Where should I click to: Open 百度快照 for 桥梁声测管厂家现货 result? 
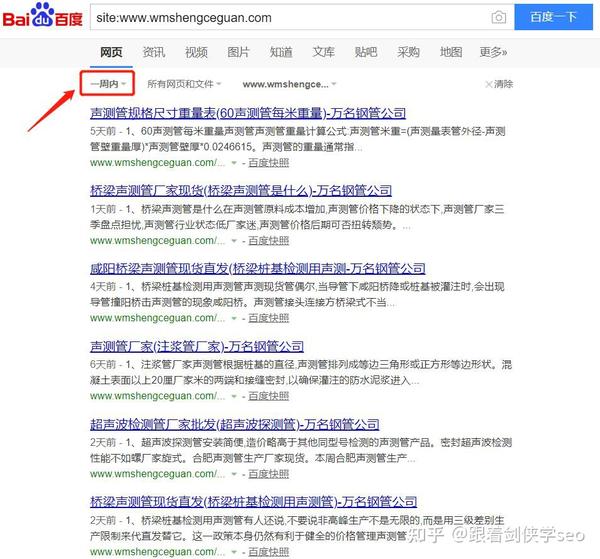pyautogui.click(x=269, y=241)
